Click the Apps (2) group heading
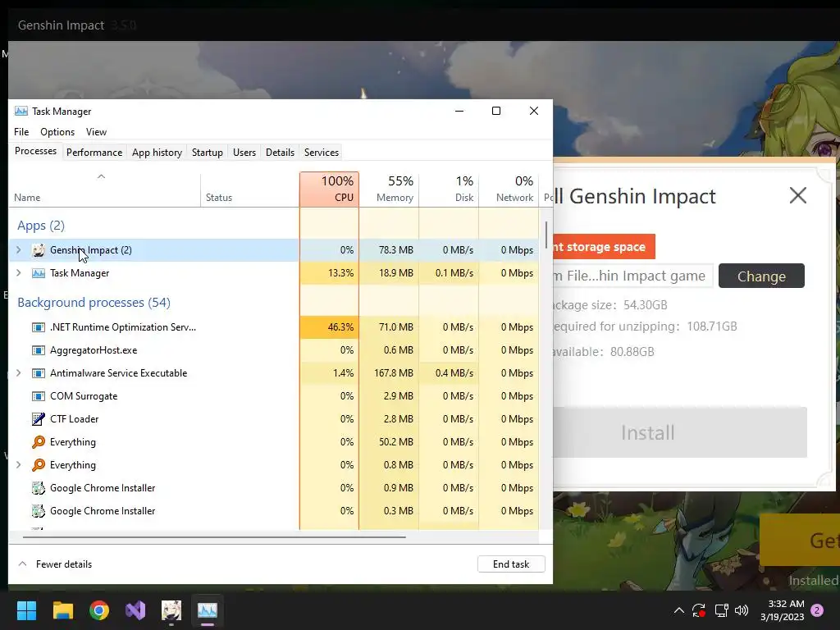The width and height of the screenshot is (840, 630). [41, 226]
